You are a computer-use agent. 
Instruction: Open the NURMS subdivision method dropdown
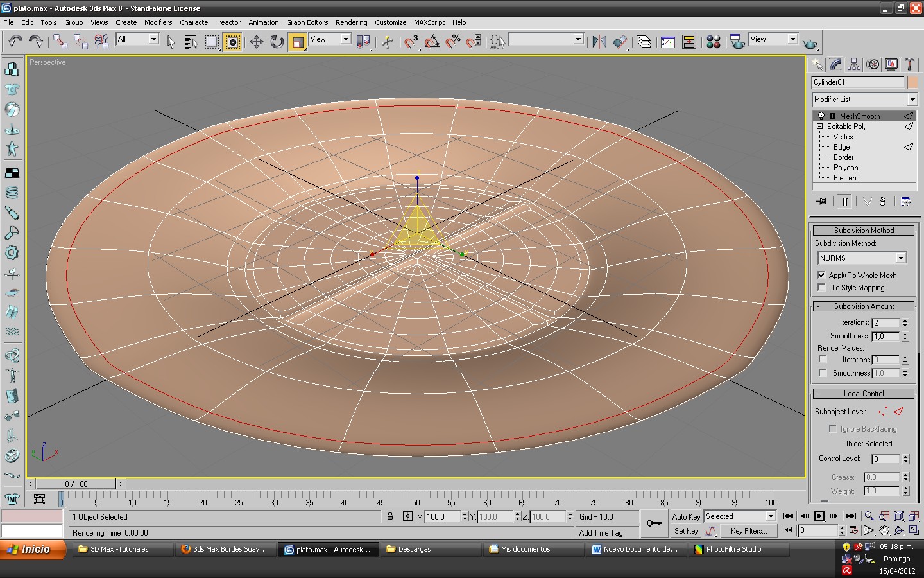(901, 258)
